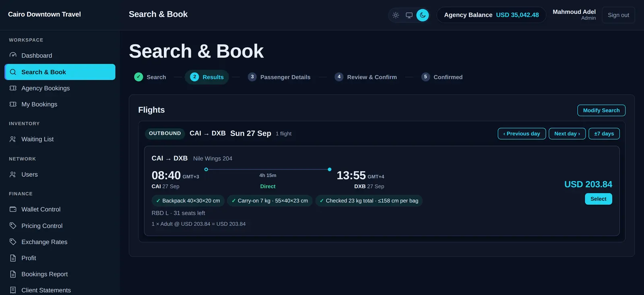This screenshot has width=644, height=295.
Task: Click the Direct flight label
Action: click(x=268, y=186)
